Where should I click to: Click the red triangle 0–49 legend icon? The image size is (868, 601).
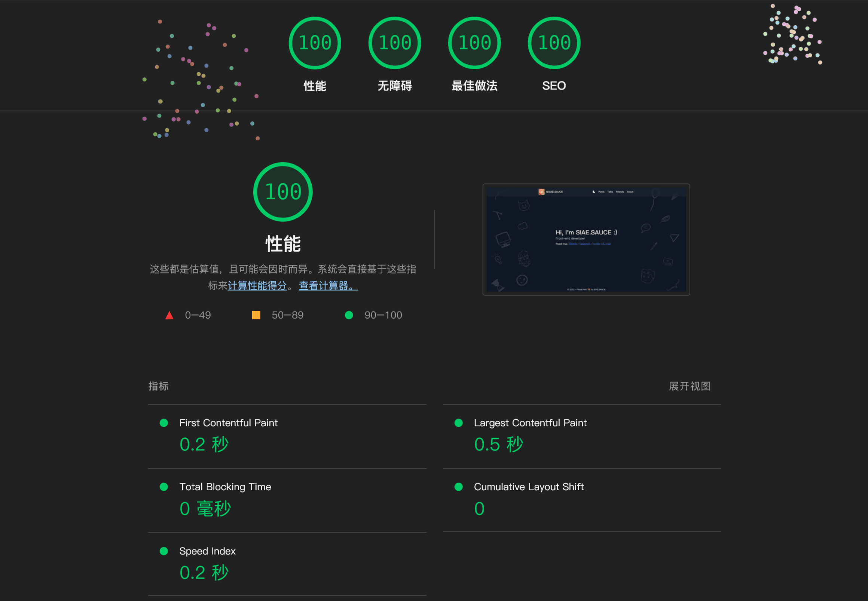[x=169, y=315]
